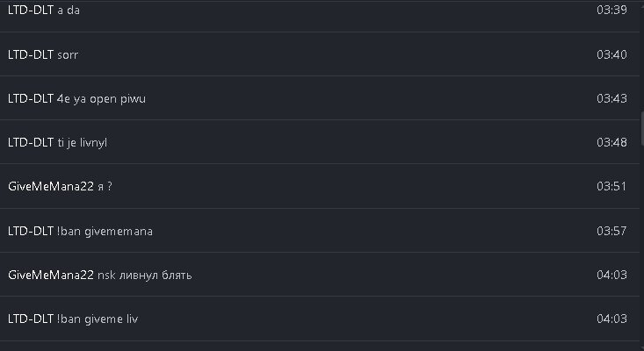Select the "ti je livnyl" message text

coord(87,142)
